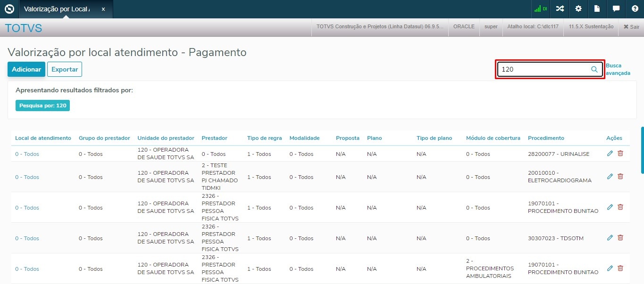Click the document page icon

pyautogui.click(x=597, y=9)
